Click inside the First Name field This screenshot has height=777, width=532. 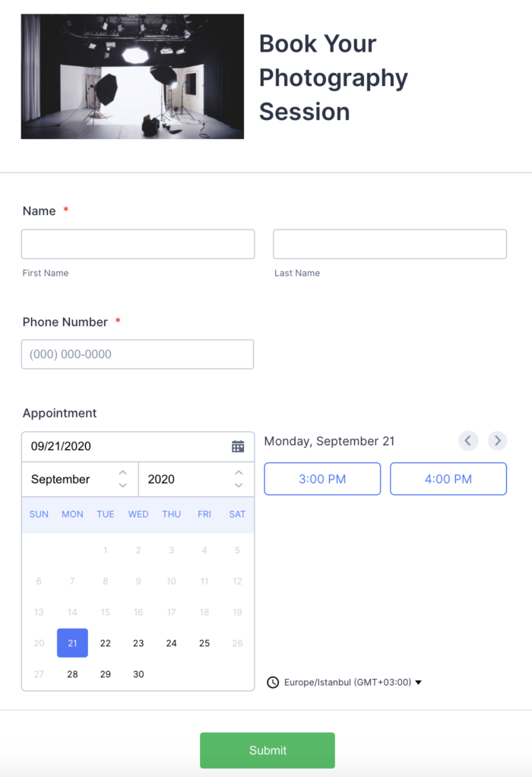tap(138, 243)
